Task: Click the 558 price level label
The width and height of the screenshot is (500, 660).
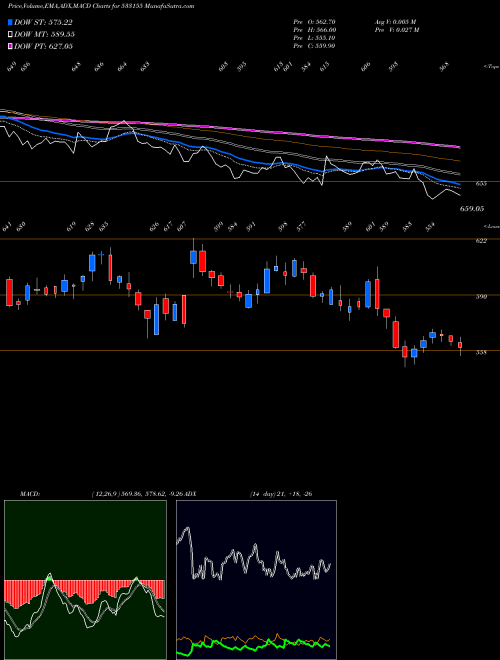Action: 481,352
